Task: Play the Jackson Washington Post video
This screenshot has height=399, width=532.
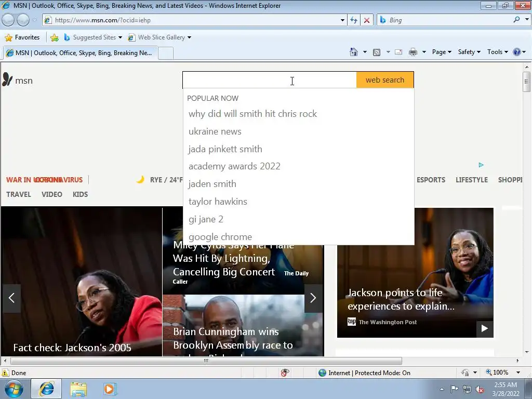Action: coord(485,328)
